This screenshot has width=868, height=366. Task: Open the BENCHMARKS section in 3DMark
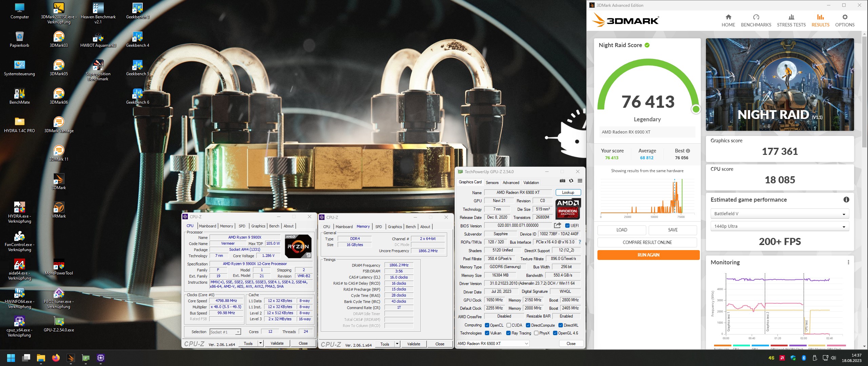756,21
